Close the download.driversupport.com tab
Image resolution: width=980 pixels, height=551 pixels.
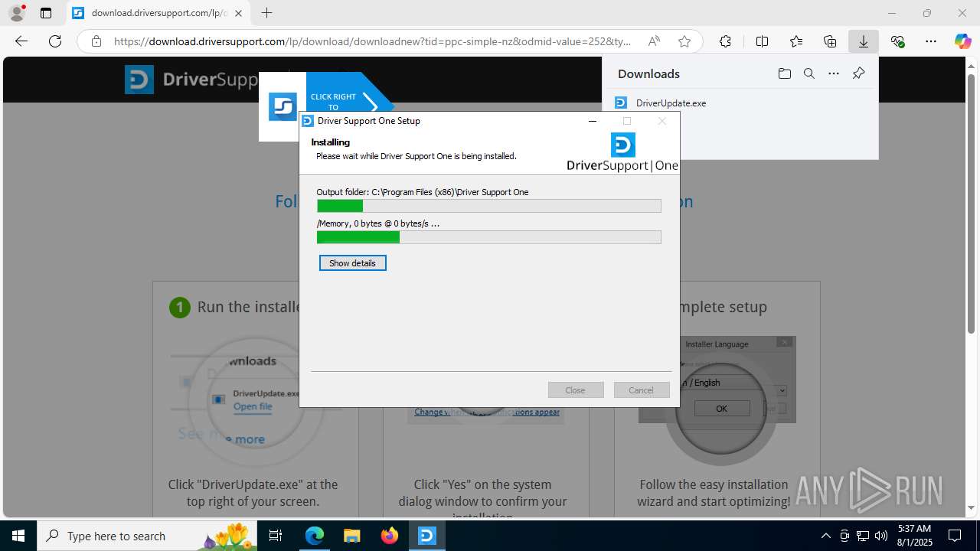tap(238, 13)
